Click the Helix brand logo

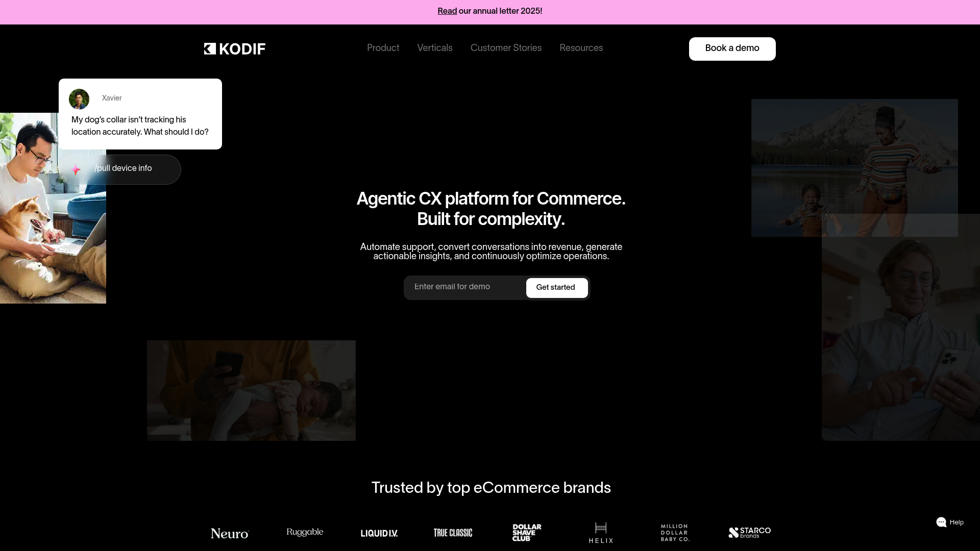[x=601, y=532]
